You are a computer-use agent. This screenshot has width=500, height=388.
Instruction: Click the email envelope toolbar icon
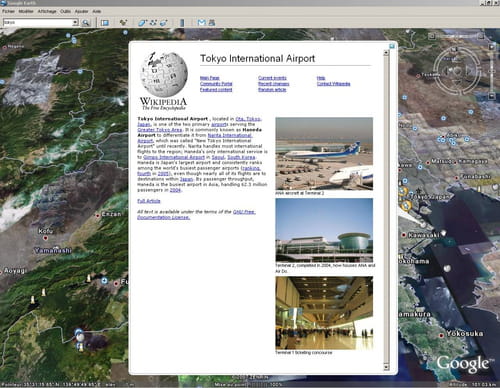pos(201,23)
